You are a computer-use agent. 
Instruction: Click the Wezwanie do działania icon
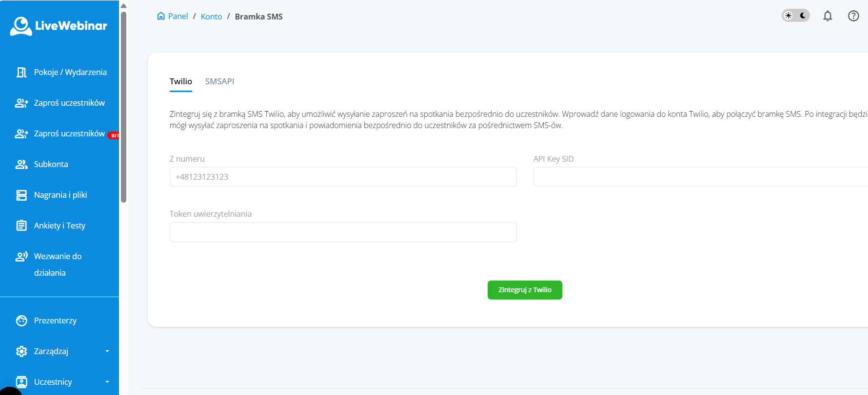(x=21, y=256)
